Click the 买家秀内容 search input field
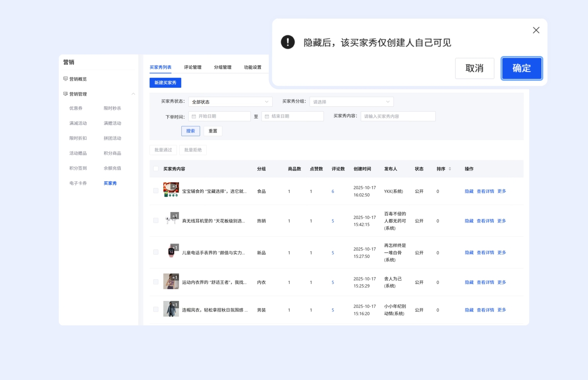 (398, 116)
